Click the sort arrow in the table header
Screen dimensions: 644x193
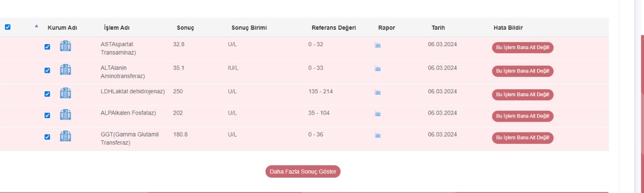click(36, 26)
